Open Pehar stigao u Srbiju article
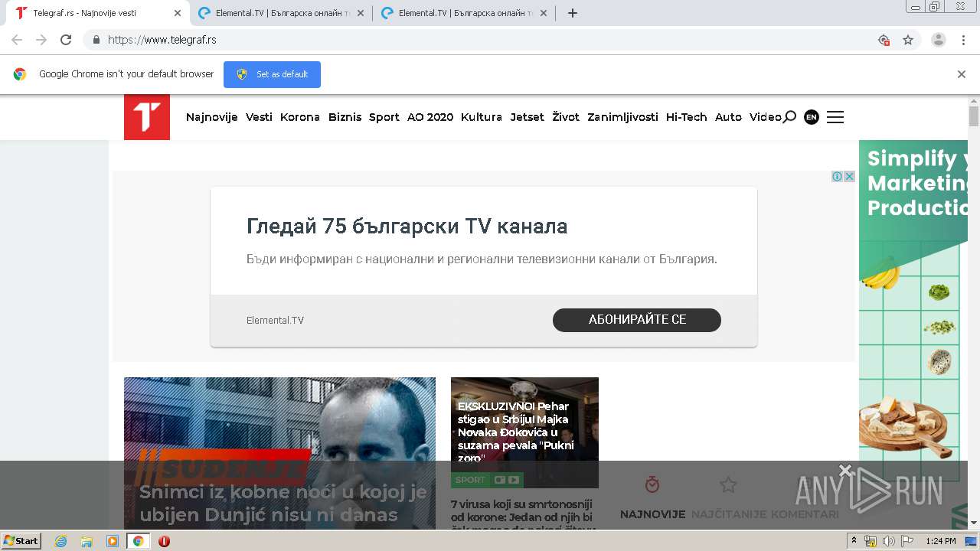 [x=515, y=432]
